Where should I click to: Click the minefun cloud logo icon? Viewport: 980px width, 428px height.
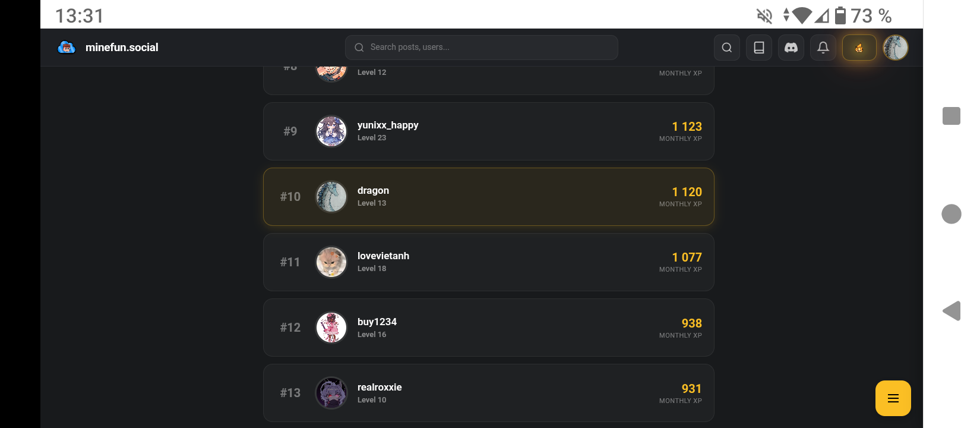pos(67,48)
